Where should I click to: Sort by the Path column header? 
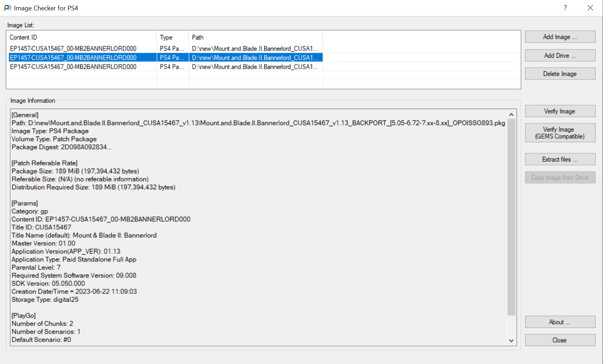point(255,37)
